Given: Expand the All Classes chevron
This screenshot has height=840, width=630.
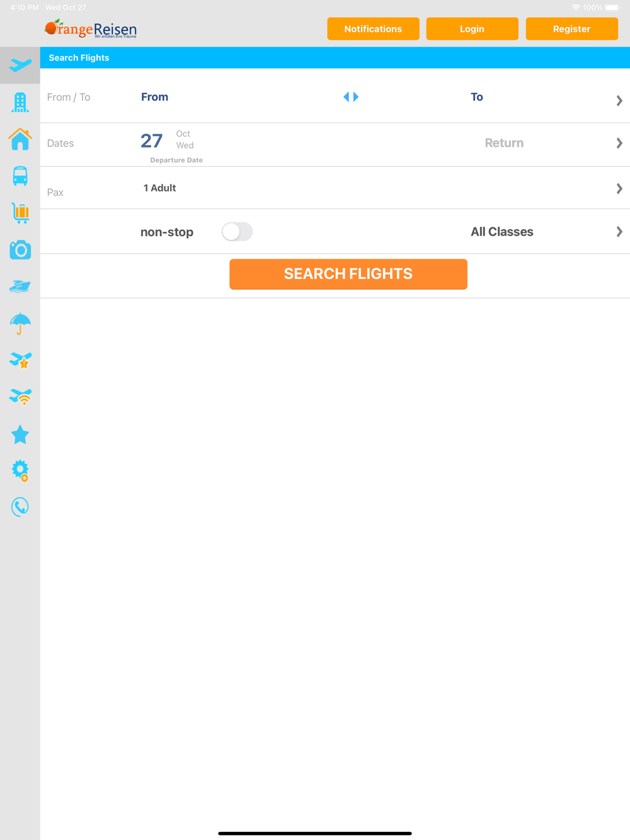Looking at the screenshot, I should click(619, 232).
